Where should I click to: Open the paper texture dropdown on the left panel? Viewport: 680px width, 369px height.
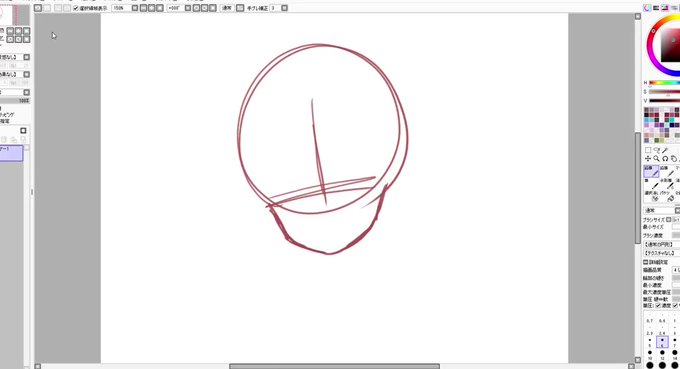[26, 57]
